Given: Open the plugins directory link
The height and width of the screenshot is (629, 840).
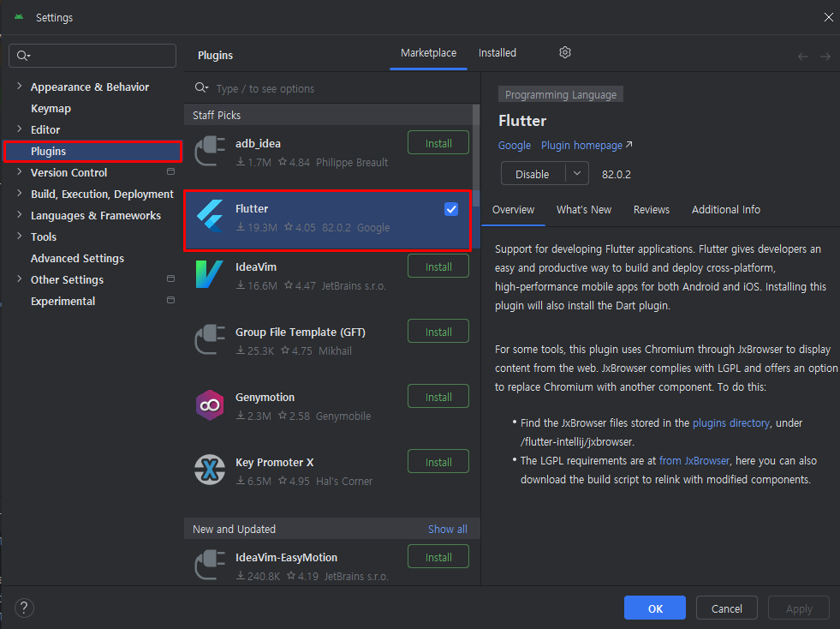Looking at the screenshot, I should pos(730,423).
